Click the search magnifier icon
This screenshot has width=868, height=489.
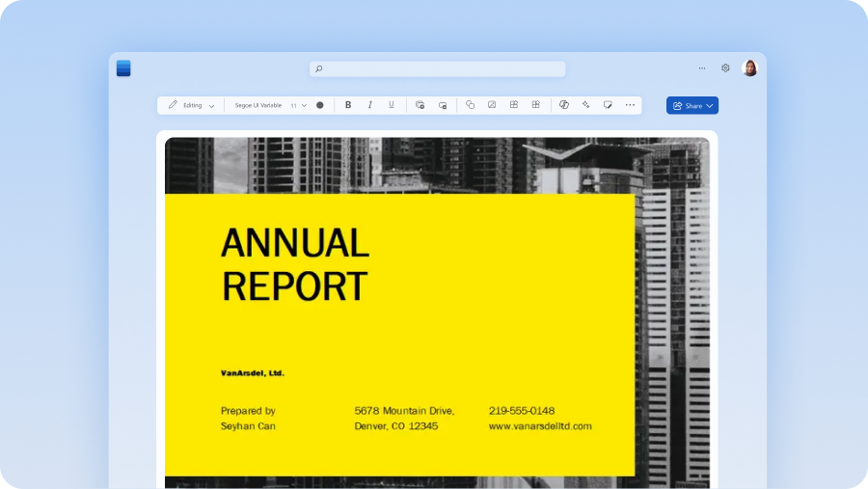pyautogui.click(x=319, y=68)
